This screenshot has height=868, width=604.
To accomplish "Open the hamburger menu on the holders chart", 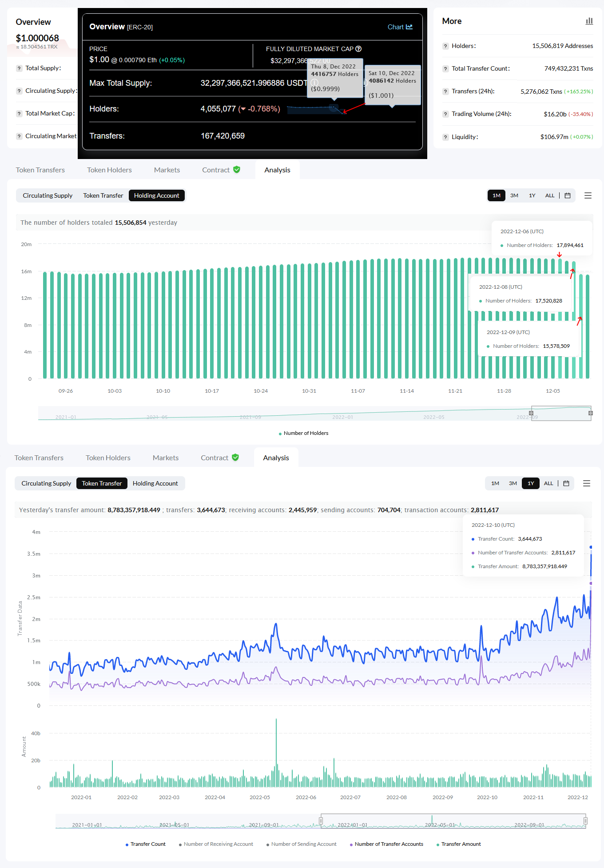I will point(588,195).
